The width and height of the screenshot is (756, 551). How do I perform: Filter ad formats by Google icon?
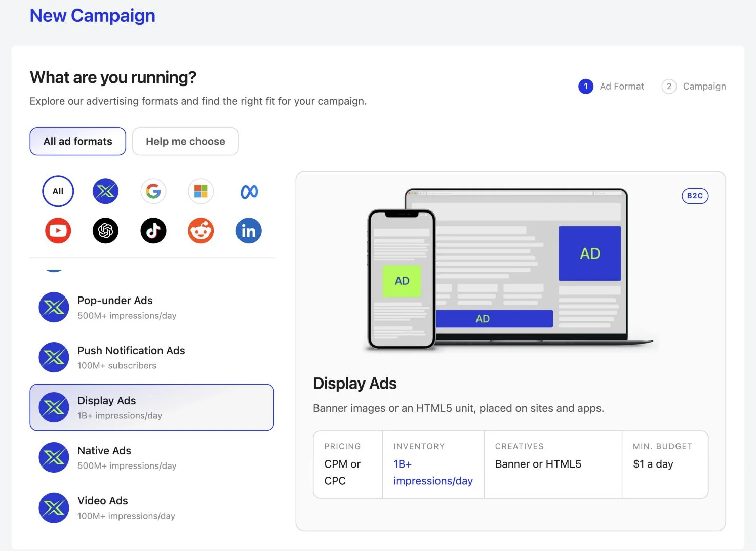153,191
